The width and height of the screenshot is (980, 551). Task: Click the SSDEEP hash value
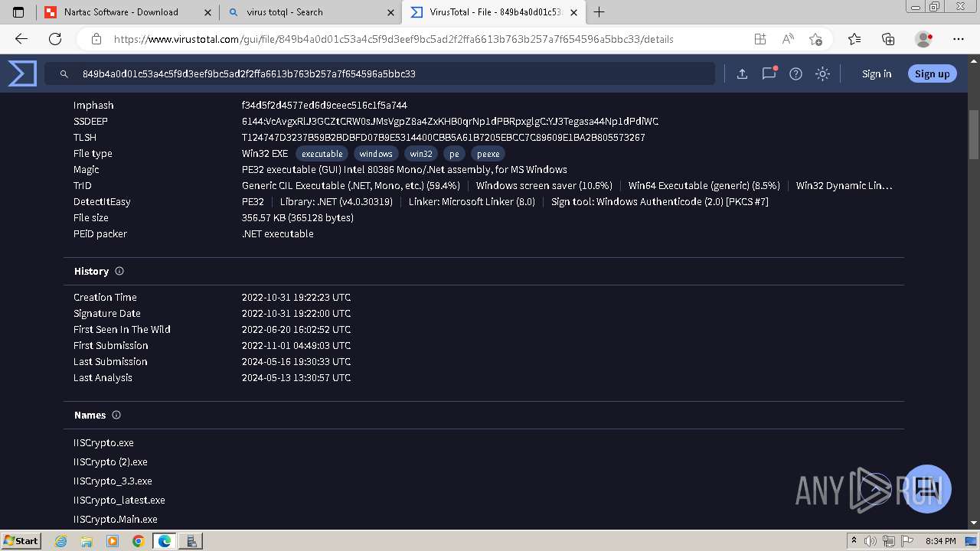pyautogui.click(x=450, y=122)
